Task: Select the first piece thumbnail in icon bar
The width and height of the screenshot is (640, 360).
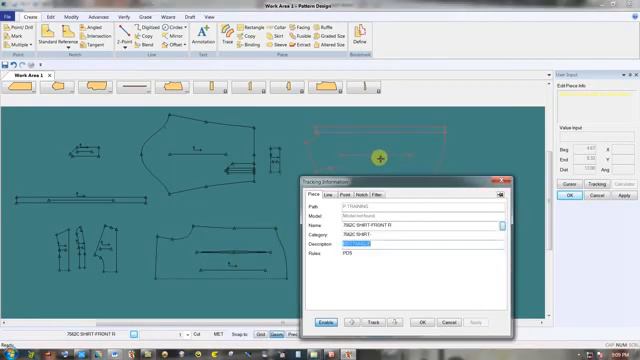Action: pos(20,87)
